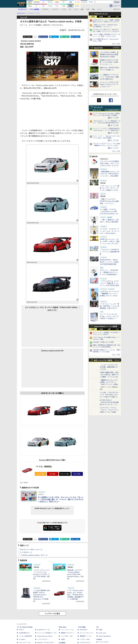The height and width of the screenshot is (644, 138).
Task: Follow HOBBY Watch on Facebook in the sidebar
Action: pos(111,100)
